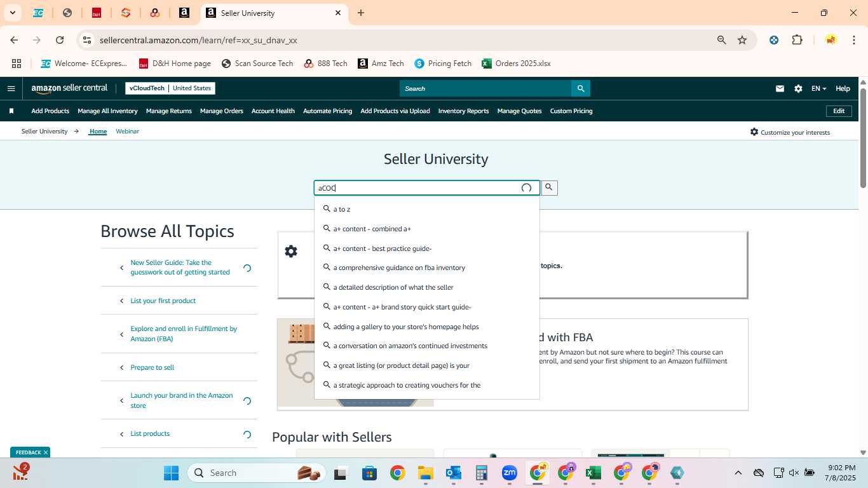Click the page vertical scrollbar thumb
This screenshot has height=488, width=868.
point(863,137)
